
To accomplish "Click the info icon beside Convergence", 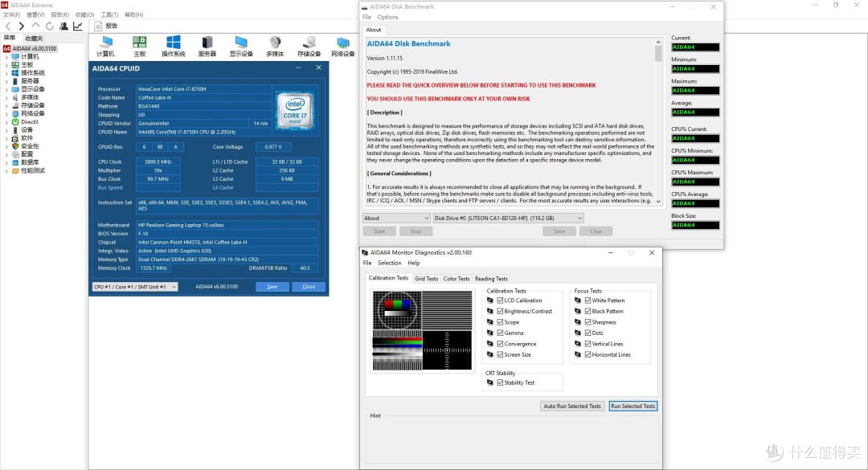I will pyautogui.click(x=490, y=344).
